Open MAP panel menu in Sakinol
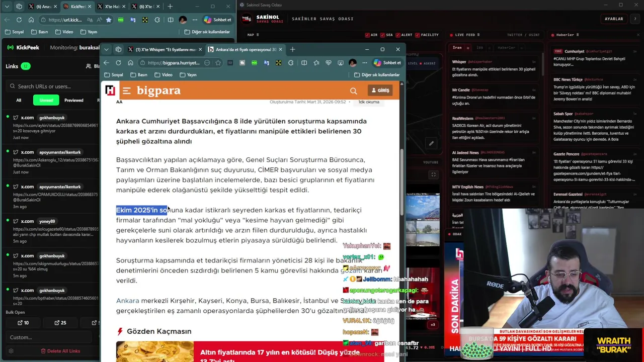 click(x=258, y=35)
